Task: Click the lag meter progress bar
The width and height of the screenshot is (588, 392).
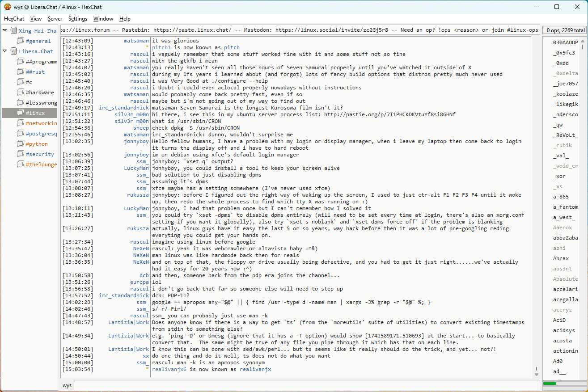Action: [563, 384]
